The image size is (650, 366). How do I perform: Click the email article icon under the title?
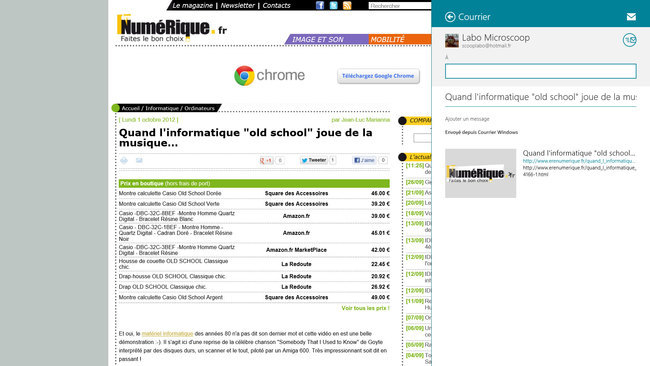point(139,160)
